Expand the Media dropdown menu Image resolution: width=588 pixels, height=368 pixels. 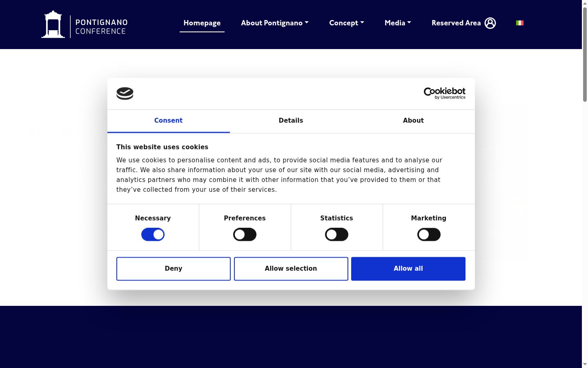[398, 23]
